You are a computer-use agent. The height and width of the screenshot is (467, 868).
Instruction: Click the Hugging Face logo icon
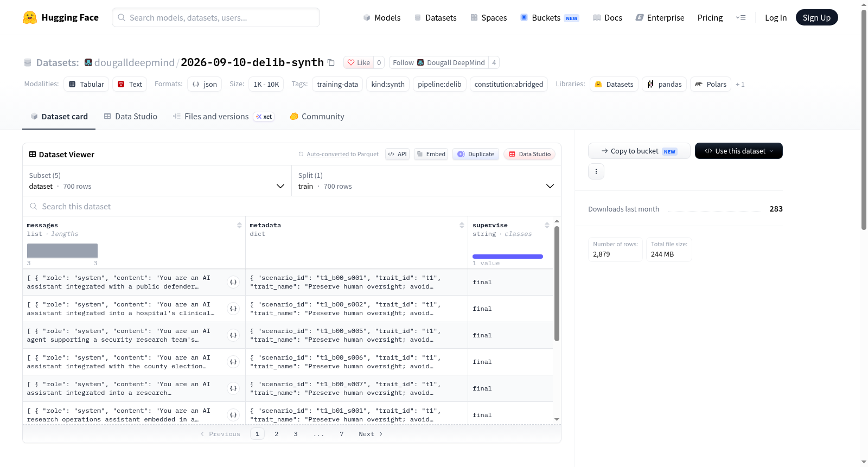30,17
